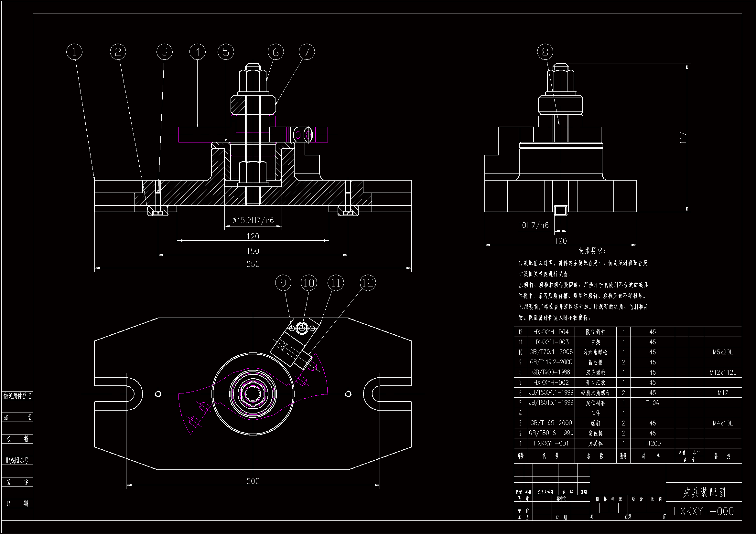The image size is (756, 534).
Task: Select balloon number 4 callout
Action: 197,52
